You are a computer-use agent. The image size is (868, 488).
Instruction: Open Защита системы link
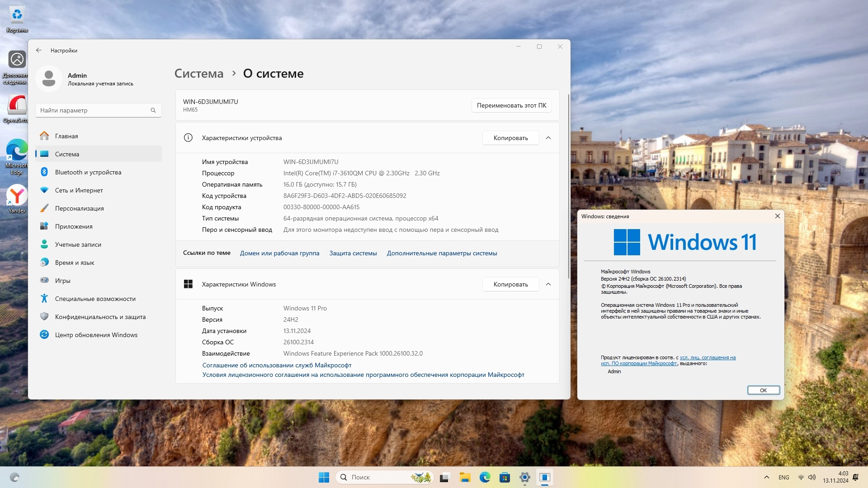[x=353, y=253]
